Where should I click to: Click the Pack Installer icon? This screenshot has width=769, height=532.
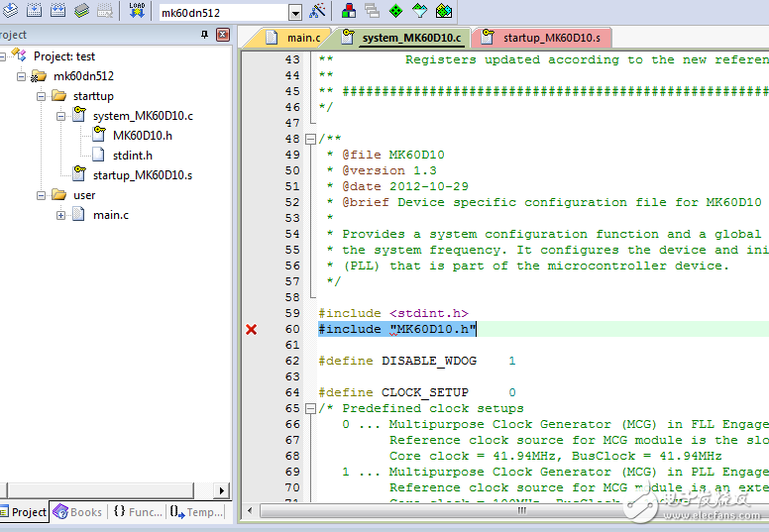[443, 12]
